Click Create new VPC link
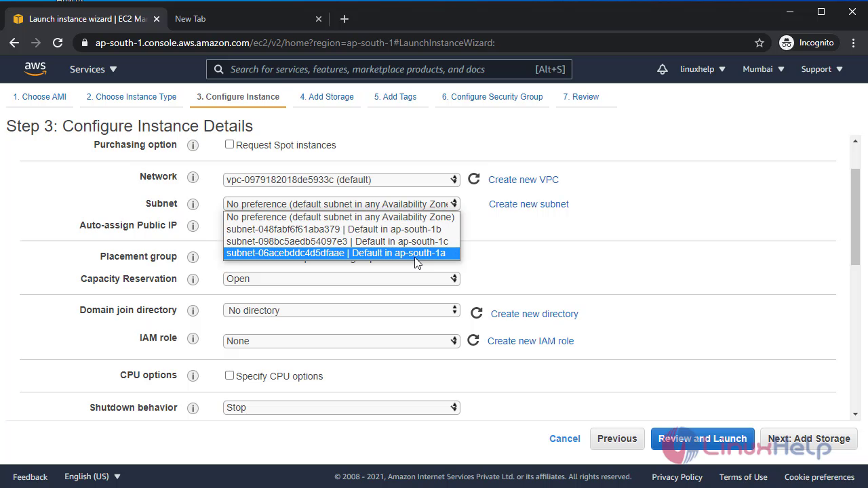868x488 pixels. click(x=524, y=180)
